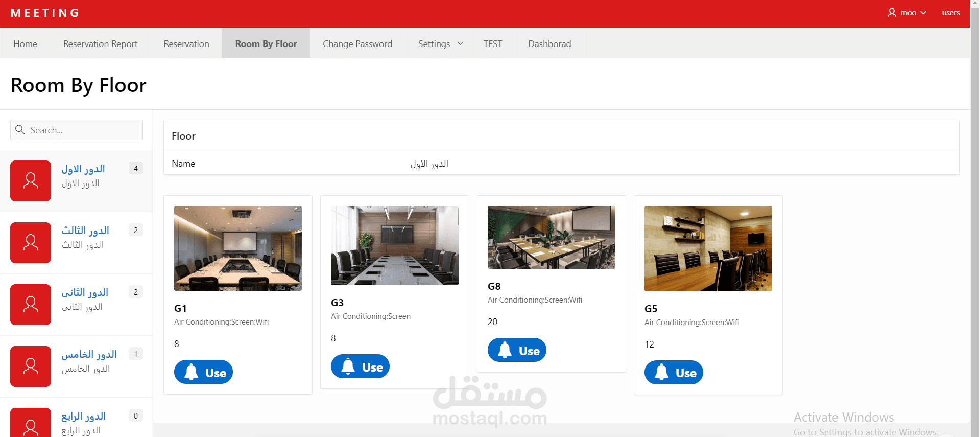Screen dimensions: 980x437
Task: Click the Use text for room G3
Action: 372,367
